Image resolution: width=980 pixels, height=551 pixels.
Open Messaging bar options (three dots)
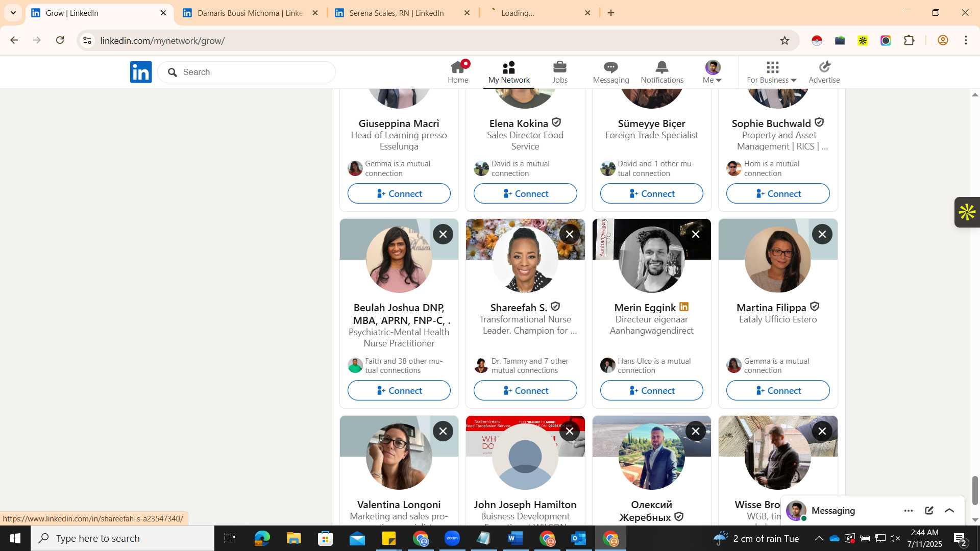pos(909,510)
